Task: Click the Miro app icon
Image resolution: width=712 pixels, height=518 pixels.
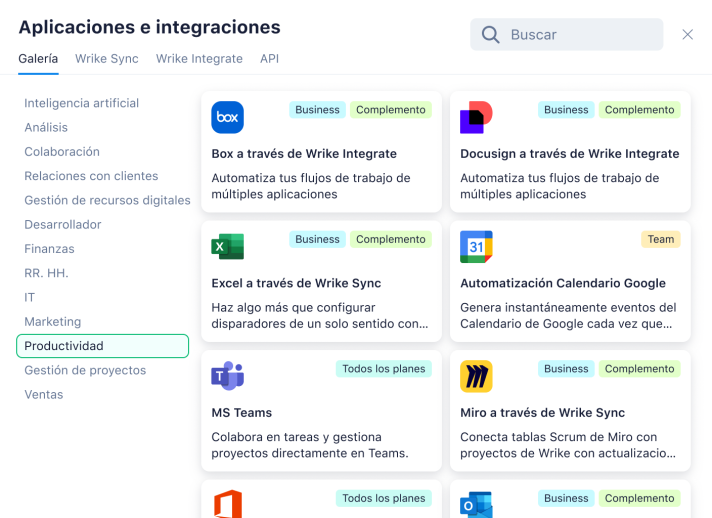Action: pos(476,376)
